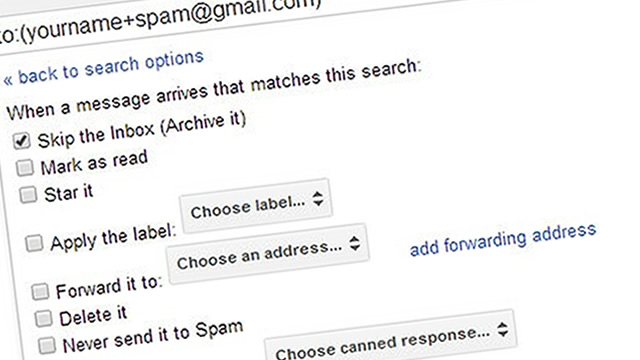Viewport: 640px width, 360px height.
Task: Check the Apply the label box
Action: click(x=34, y=243)
